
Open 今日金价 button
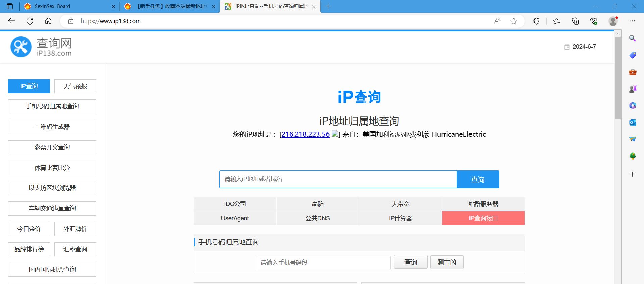pyautogui.click(x=29, y=229)
